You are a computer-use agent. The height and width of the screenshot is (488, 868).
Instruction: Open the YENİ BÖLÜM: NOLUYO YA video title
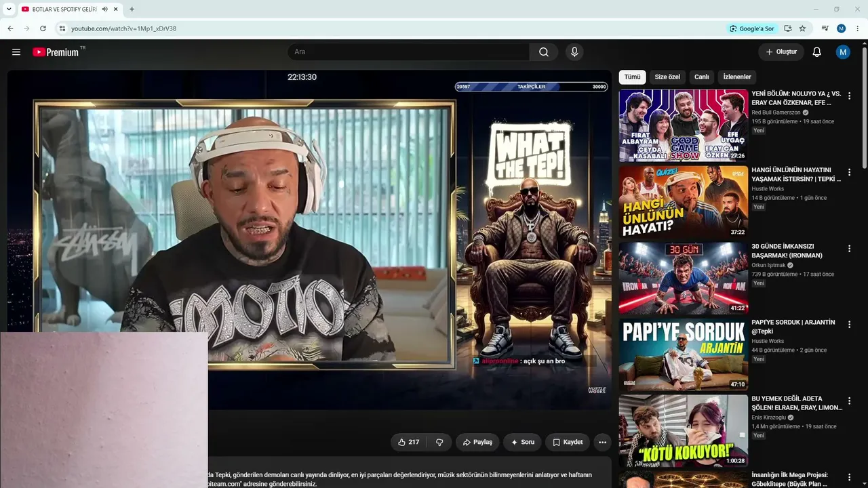[796, 98]
